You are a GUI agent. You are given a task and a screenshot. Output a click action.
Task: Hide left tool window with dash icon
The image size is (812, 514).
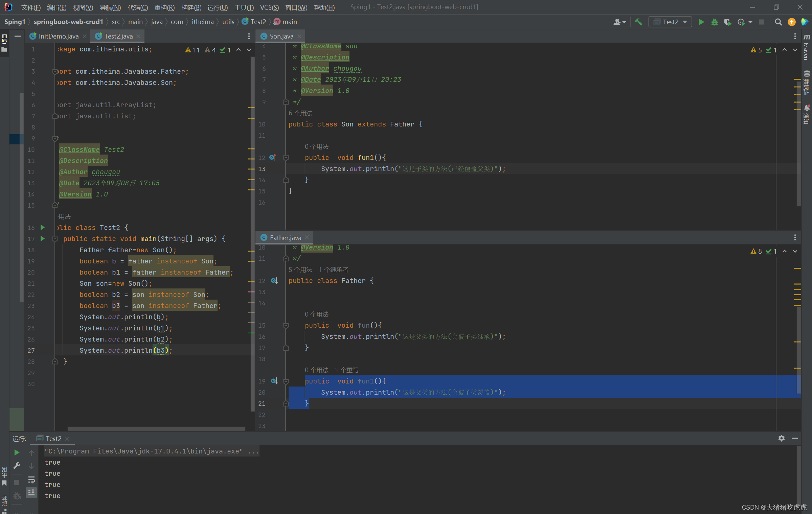pos(18,36)
